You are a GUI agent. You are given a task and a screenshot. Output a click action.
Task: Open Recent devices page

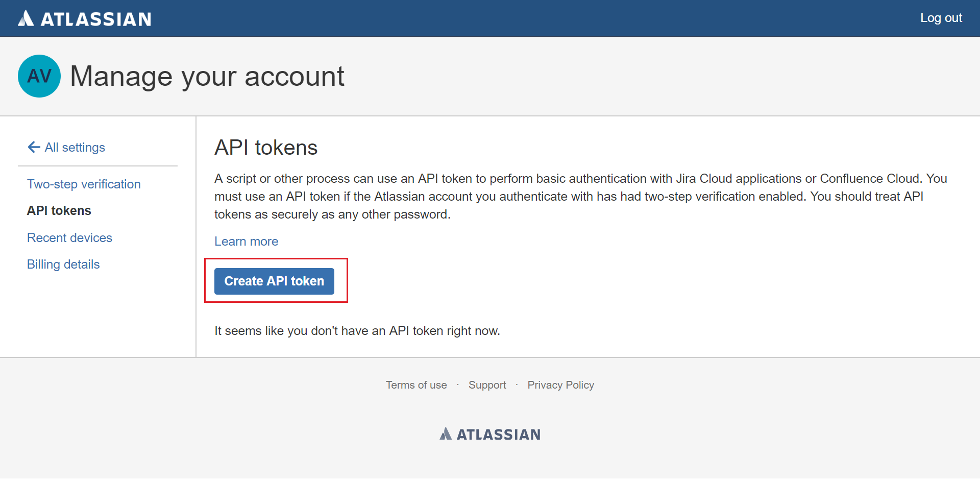click(69, 237)
